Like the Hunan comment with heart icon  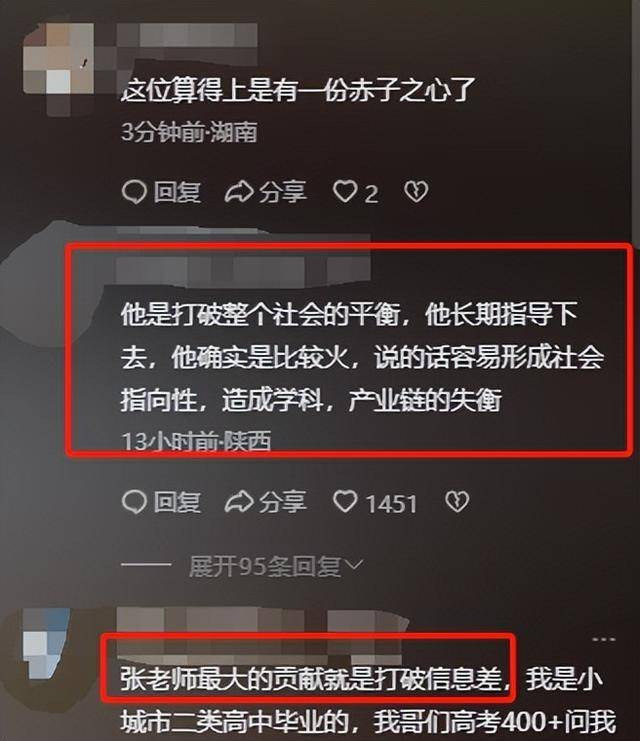[345, 192]
